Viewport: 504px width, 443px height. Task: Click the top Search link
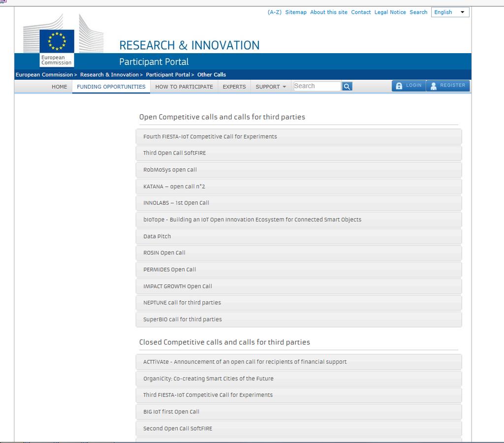(418, 12)
